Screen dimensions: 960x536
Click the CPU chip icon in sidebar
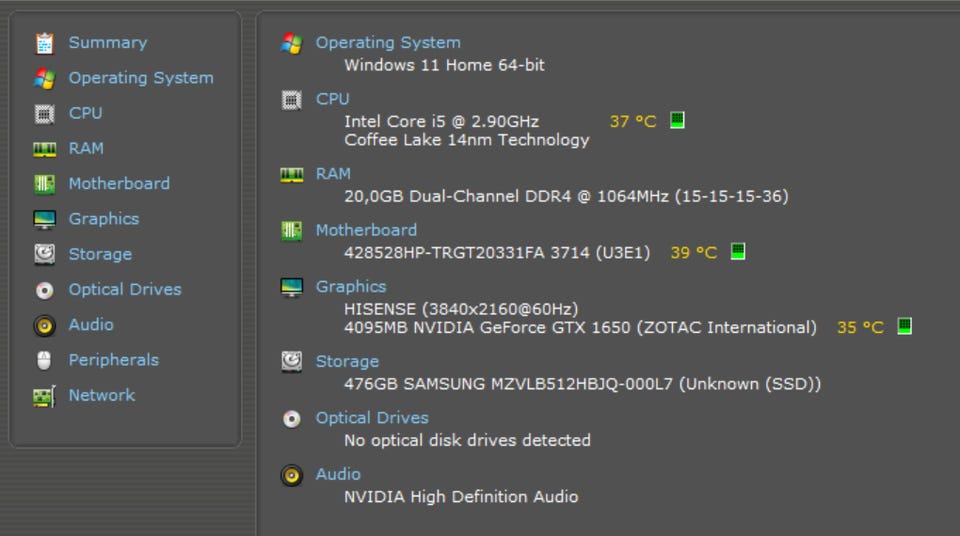coord(44,114)
